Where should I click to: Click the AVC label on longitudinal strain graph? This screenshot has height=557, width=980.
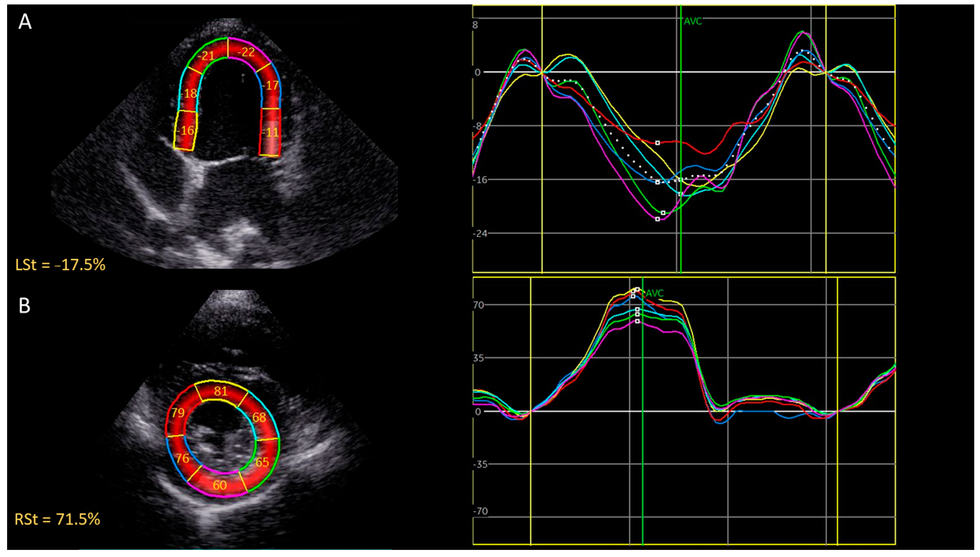[x=693, y=22]
